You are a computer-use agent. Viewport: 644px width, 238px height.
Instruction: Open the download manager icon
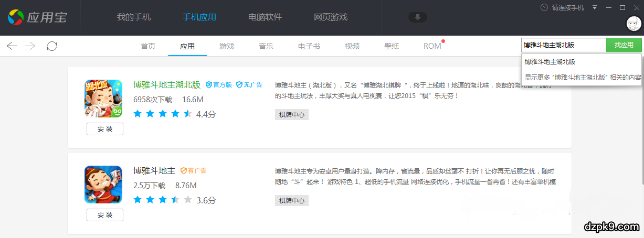(418, 17)
